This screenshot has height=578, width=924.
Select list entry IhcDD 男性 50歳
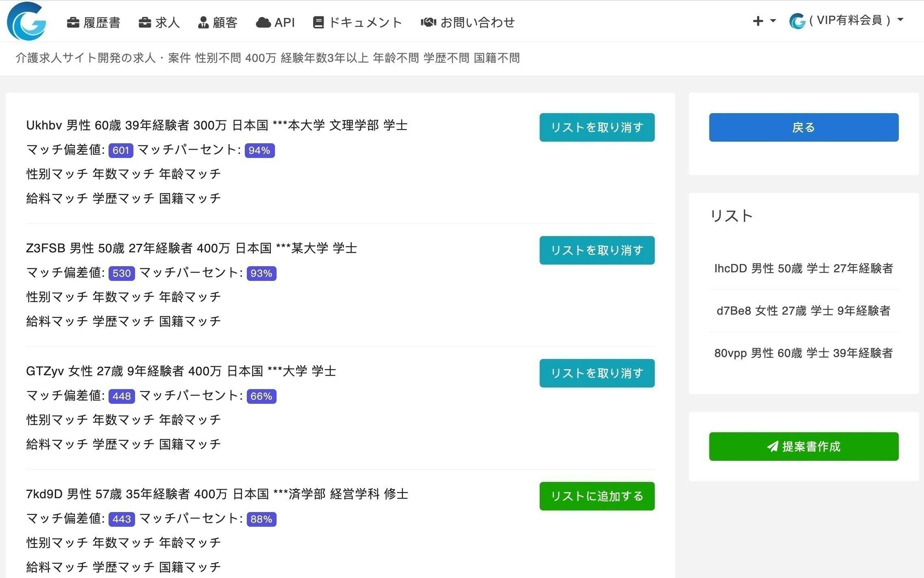coord(803,269)
